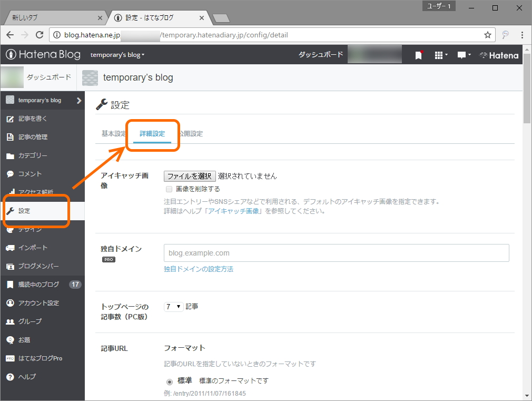
Task: Select the 標準 URL format radio button
Action: [169, 381]
